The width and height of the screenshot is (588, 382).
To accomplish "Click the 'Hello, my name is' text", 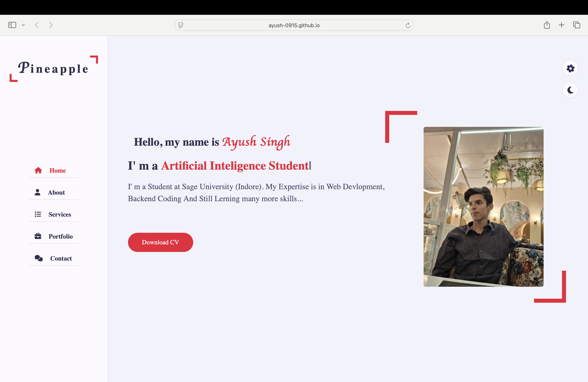I will coord(176,142).
